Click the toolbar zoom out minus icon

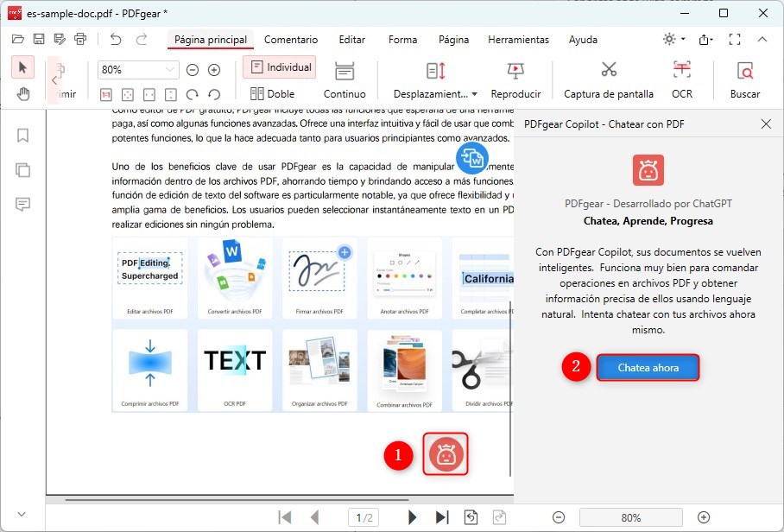193,70
